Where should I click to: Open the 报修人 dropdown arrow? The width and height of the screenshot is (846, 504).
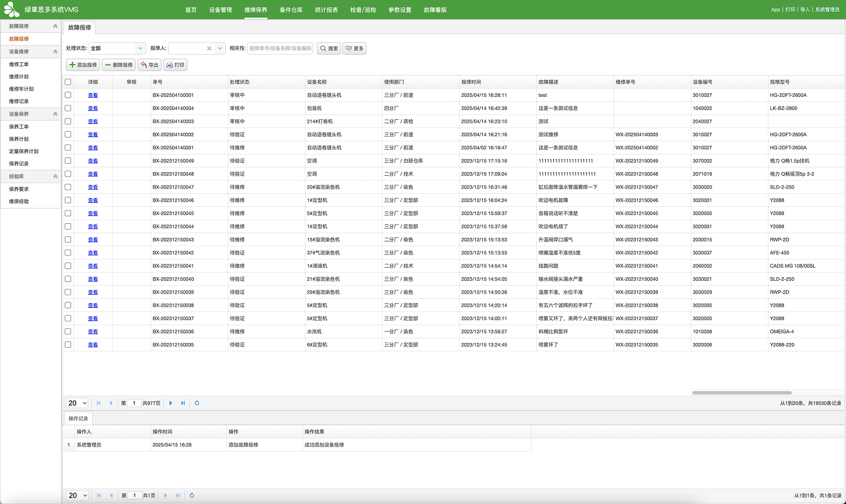(220, 48)
